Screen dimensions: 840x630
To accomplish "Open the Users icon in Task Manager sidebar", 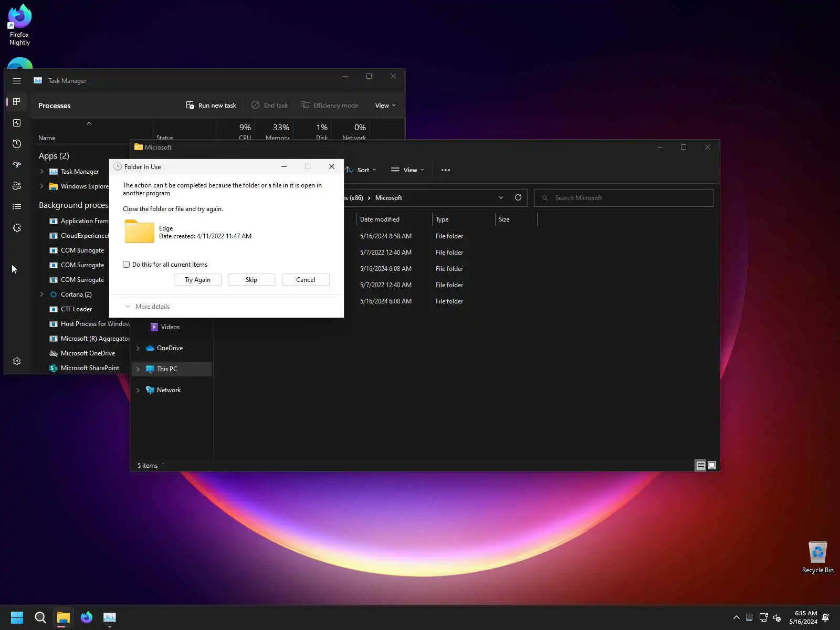I will [x=17, y=186].
